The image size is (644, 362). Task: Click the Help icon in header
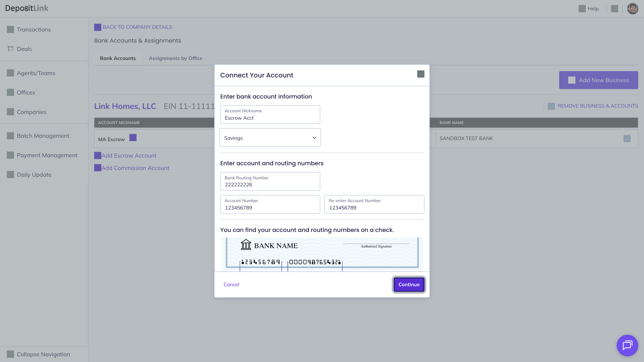point(582,9)
